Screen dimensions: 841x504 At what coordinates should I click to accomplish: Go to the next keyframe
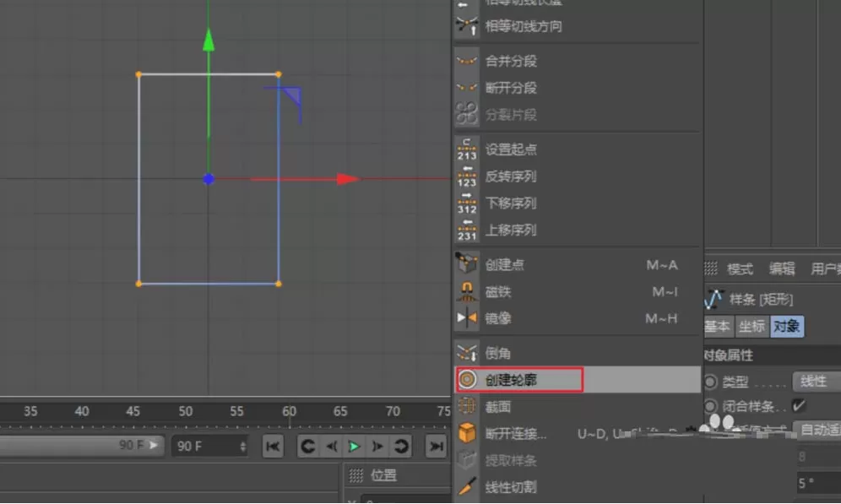[400, 446]
